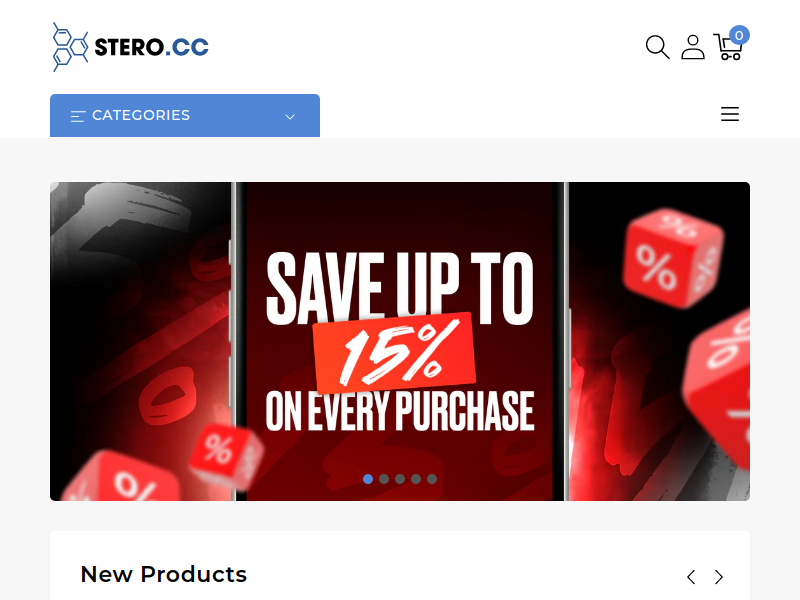Open the shopping cart icon
Screen dimensions: 800x600
[728, 47]
